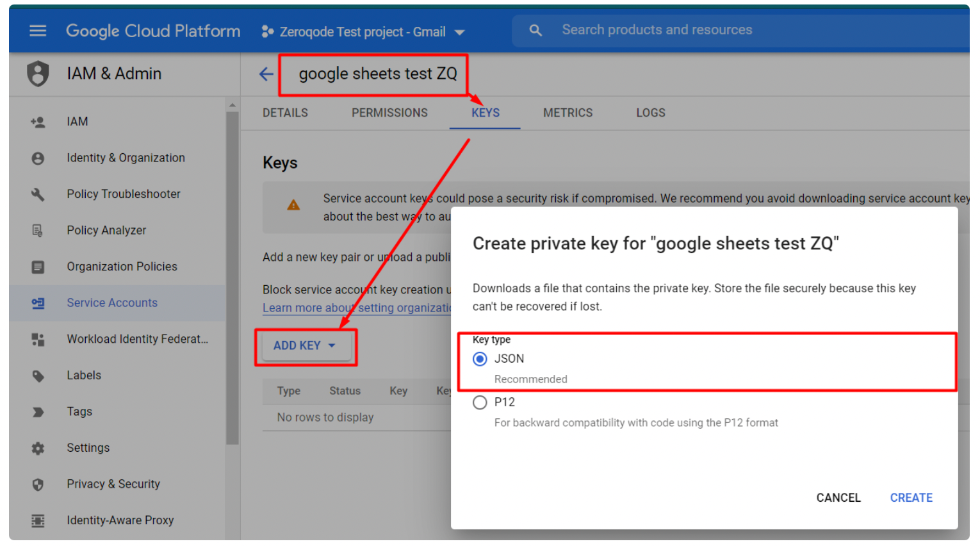Switch to the KEYS tab
Screen dimensions: 980x546
pos(486,113)
